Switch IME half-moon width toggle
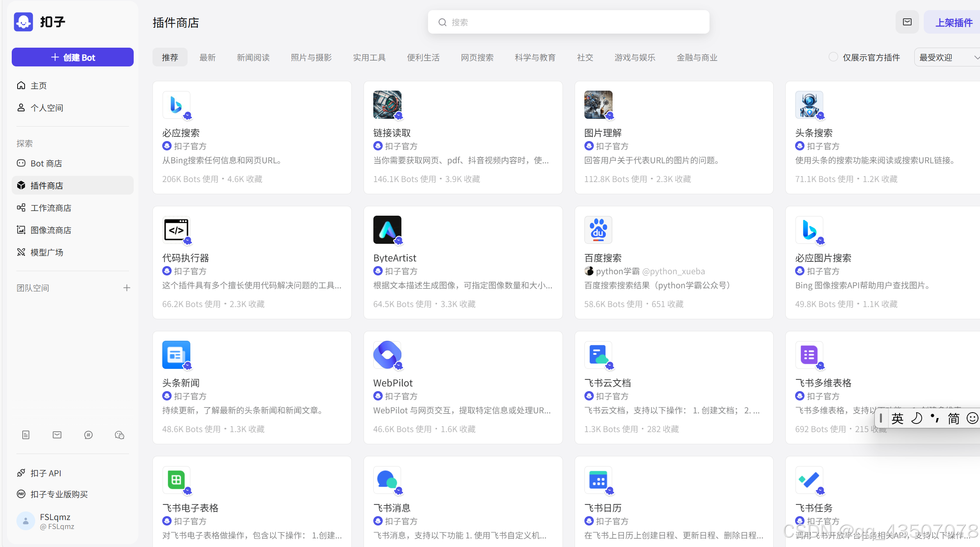This screenshot has width=980, height=547. click(916, 418)
